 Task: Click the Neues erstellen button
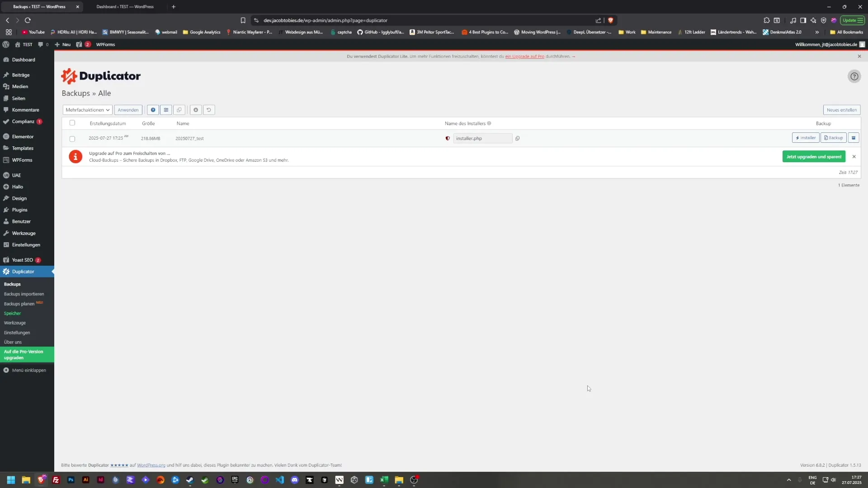pos(842,110)
